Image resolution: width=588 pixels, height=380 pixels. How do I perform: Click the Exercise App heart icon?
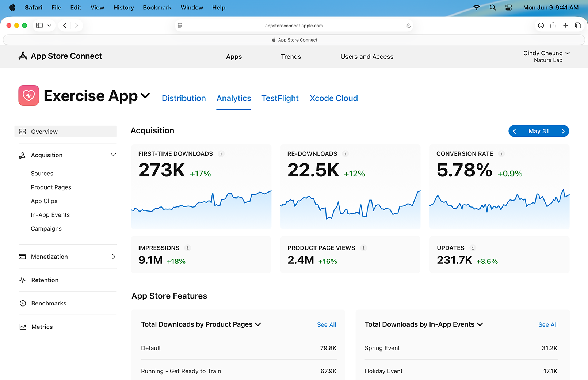click(28, 95)
